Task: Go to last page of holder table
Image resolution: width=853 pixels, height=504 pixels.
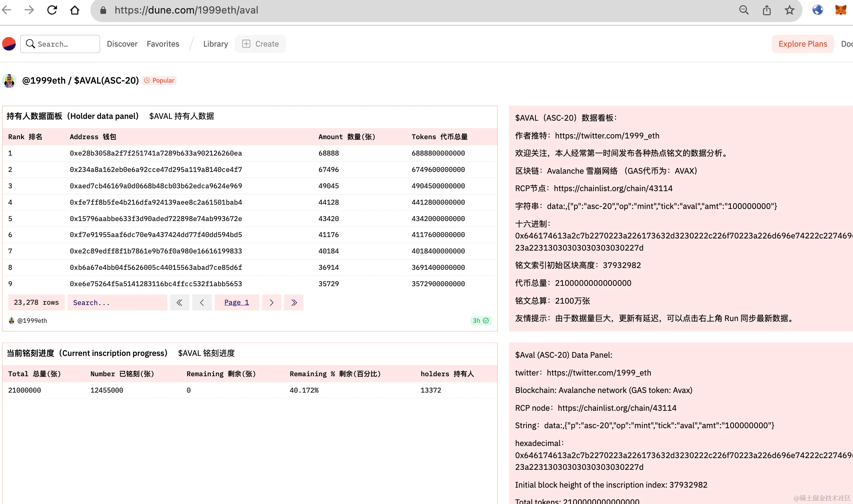Action: [294, 303]
